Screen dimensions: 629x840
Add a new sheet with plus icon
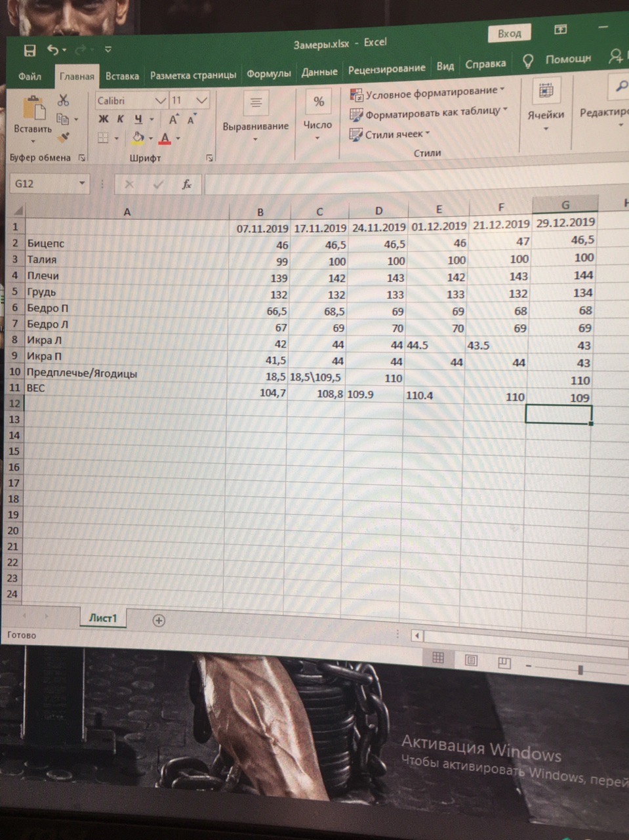[x=159, y=620]
